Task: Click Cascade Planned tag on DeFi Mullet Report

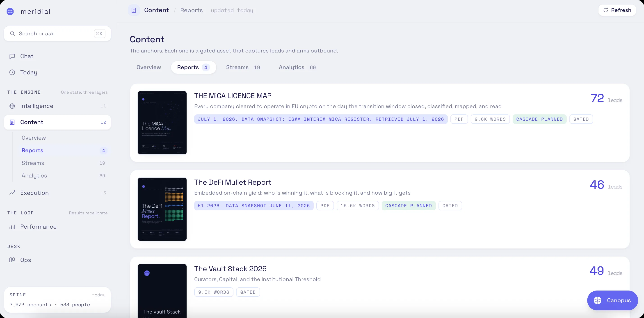Action: tap(409, 206)
